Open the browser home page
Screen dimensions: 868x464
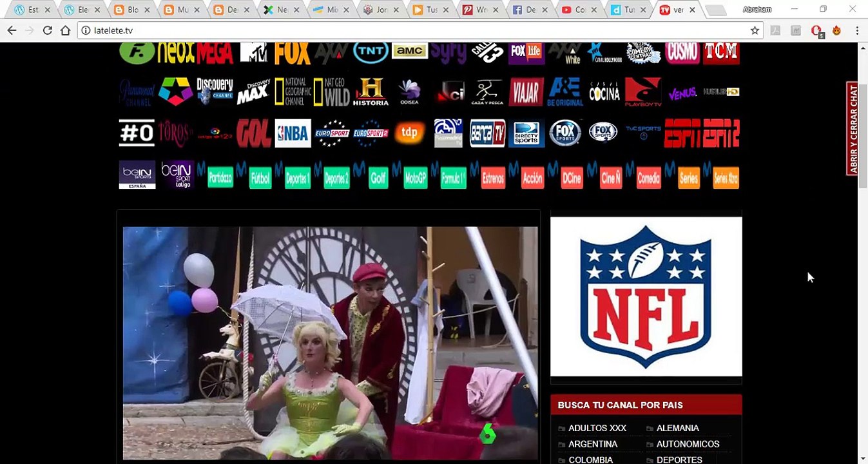point(65,30)
